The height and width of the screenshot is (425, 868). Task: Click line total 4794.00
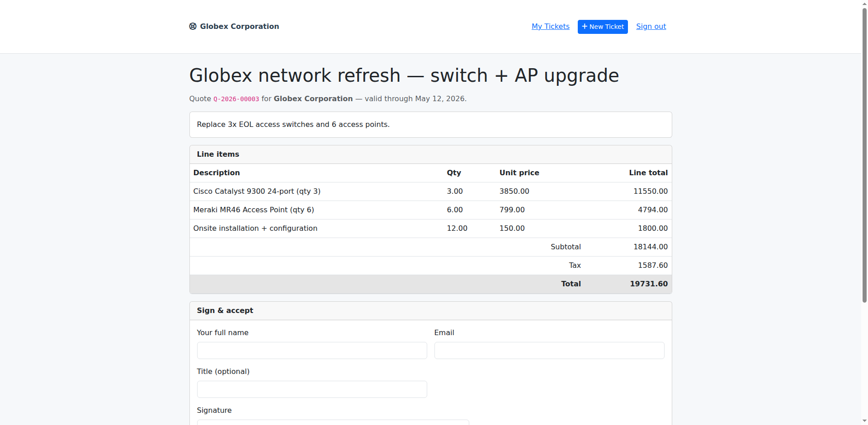coord(653,210)
